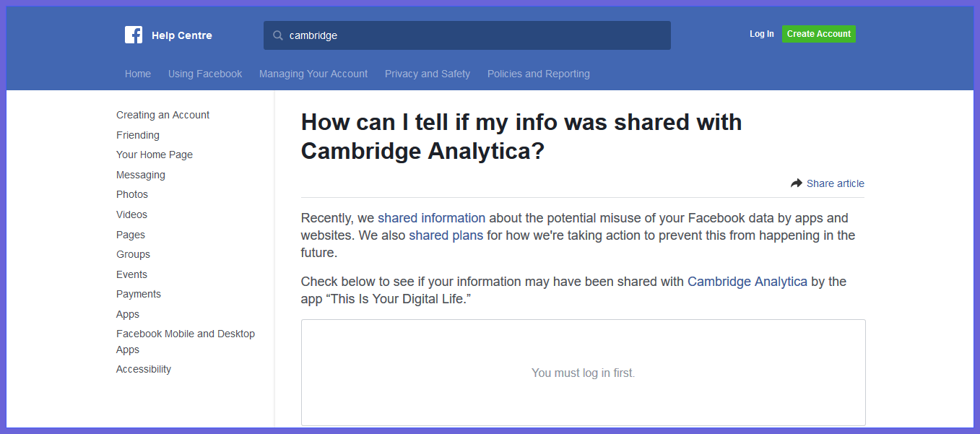Follow the 'shared information' link
The image size is (980, 434).
[431, 218]
